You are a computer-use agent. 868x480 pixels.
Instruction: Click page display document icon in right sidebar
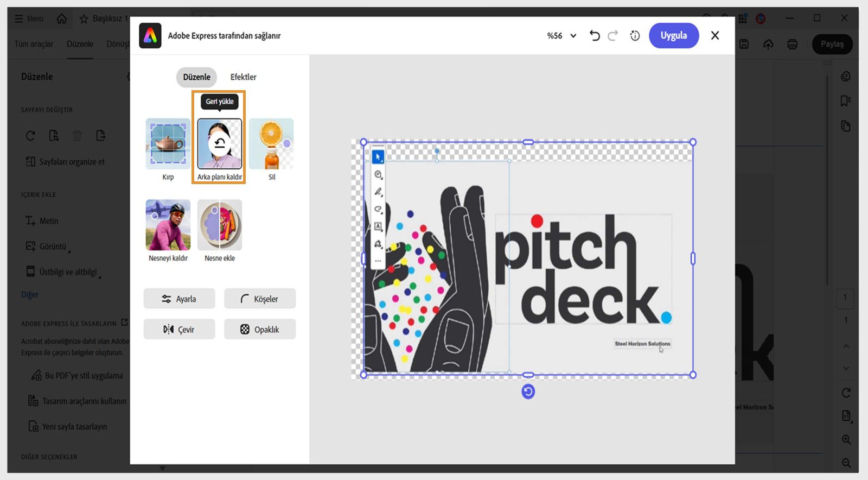(846, 416)
